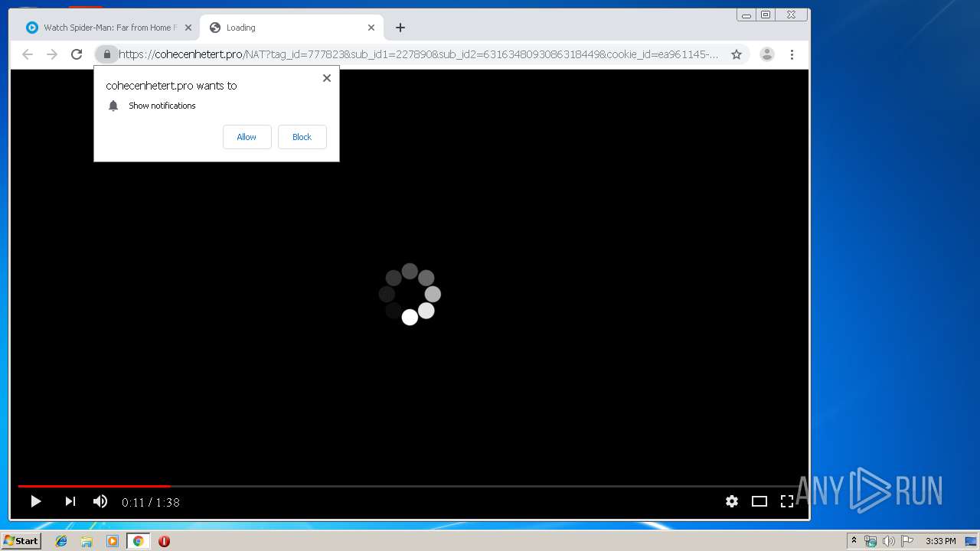Launch Internet Explorer from taskbar
This screenshot has width=980, height=551.
tap(61, 541)
